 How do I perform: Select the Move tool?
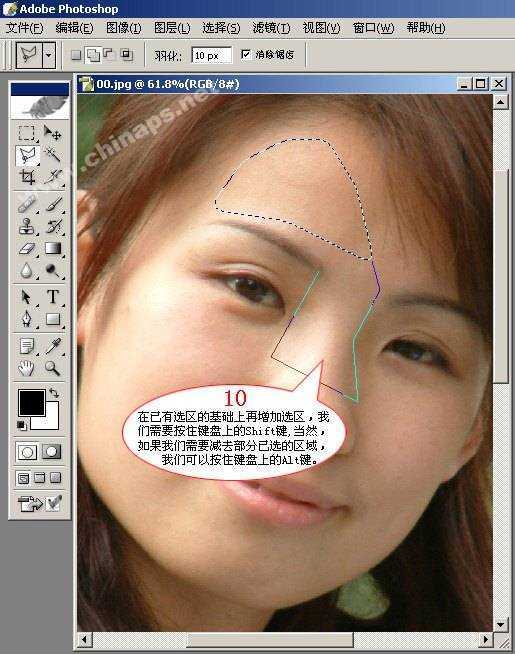tap(52, 133)
